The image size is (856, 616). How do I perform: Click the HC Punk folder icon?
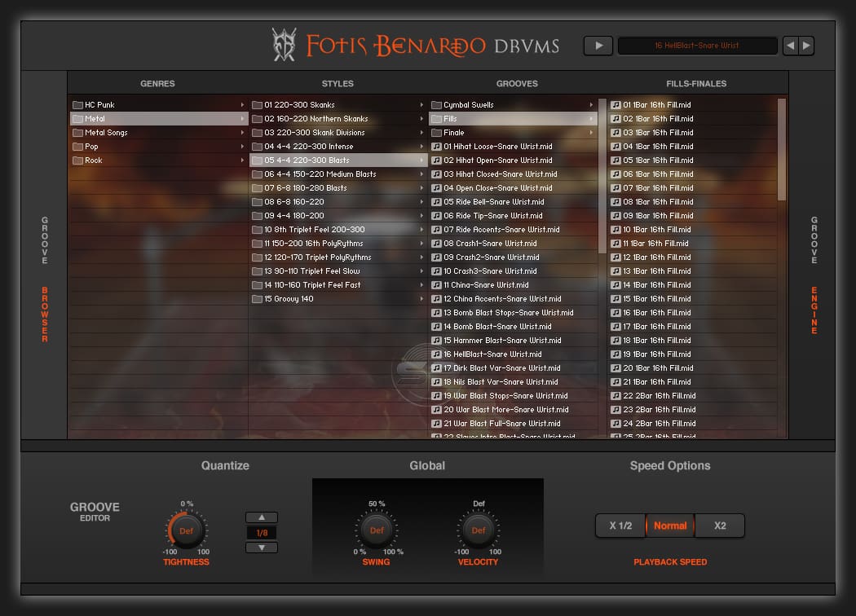(77, 105)
